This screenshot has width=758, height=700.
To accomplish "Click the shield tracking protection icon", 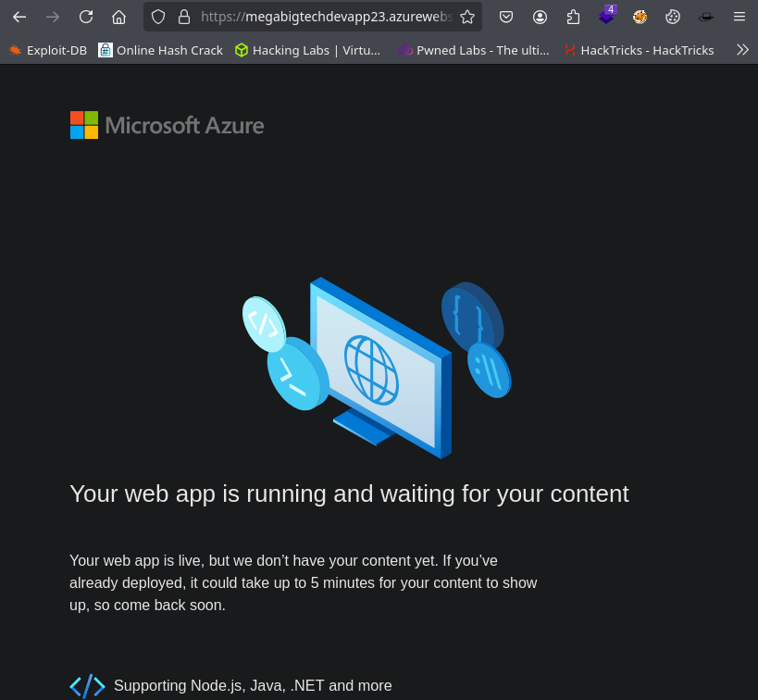I will [158, 17].
